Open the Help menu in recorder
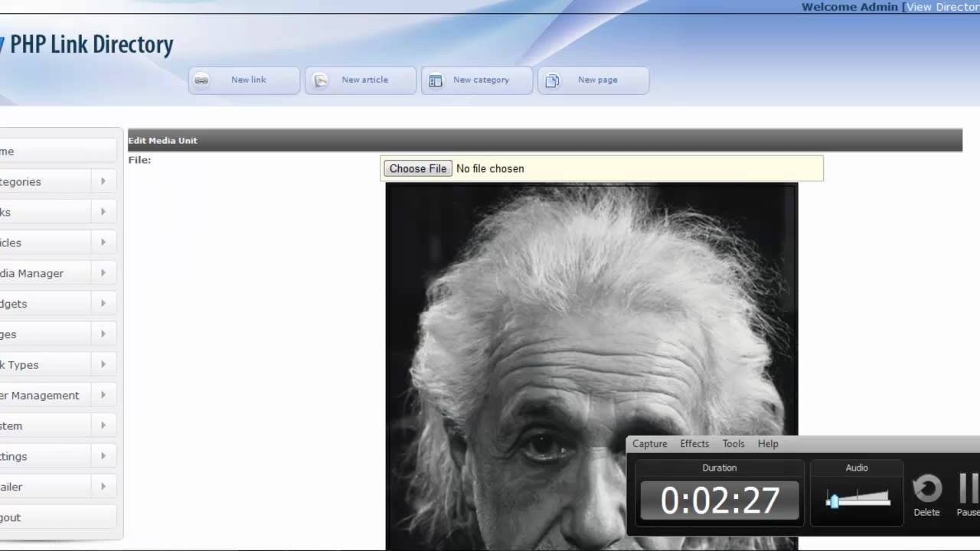 [768, 444]
